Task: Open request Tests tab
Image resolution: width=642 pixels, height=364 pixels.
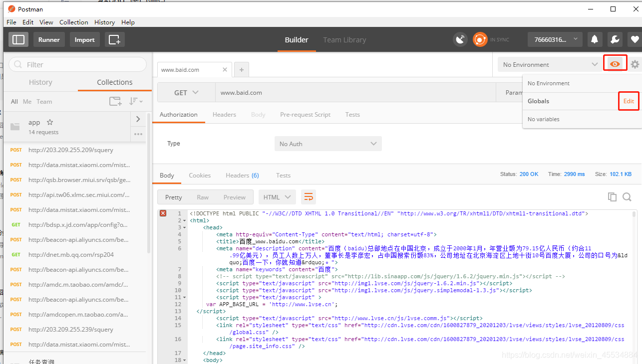Action: click(x=352, y=114)
